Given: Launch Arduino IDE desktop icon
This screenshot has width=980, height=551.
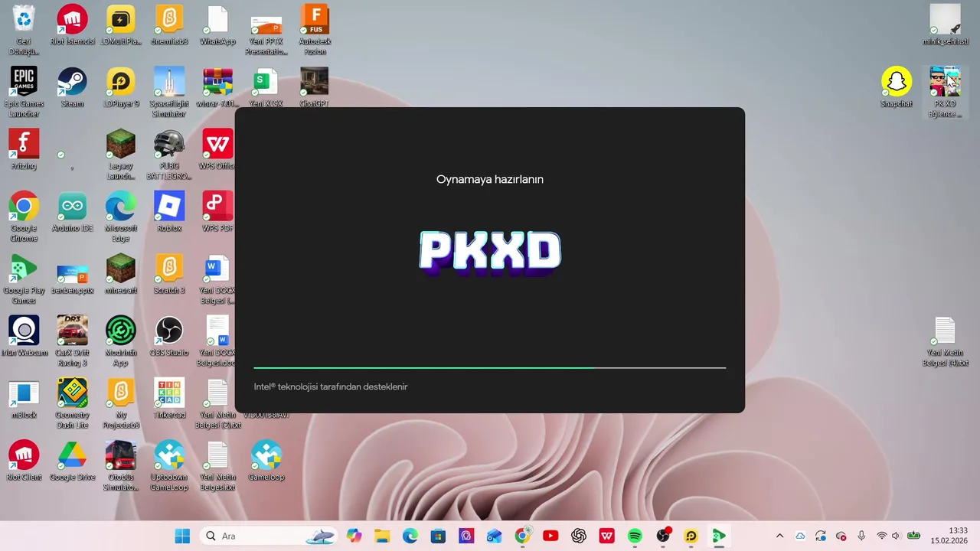Looking at the screenshot, I should [72, 212].
